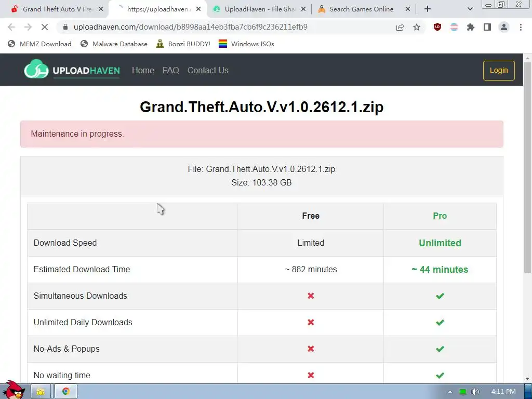The width and height of the screenshot is (532, 399).
Task: Click the striped pink-blue extension icon
Action: coord(454,27)
